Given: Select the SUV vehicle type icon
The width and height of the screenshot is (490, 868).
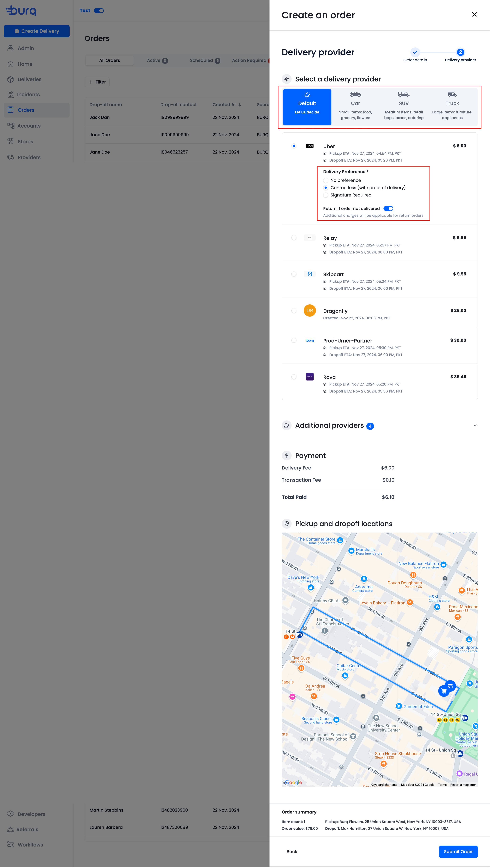Looking at the screenshot, I should pos(403,94).
